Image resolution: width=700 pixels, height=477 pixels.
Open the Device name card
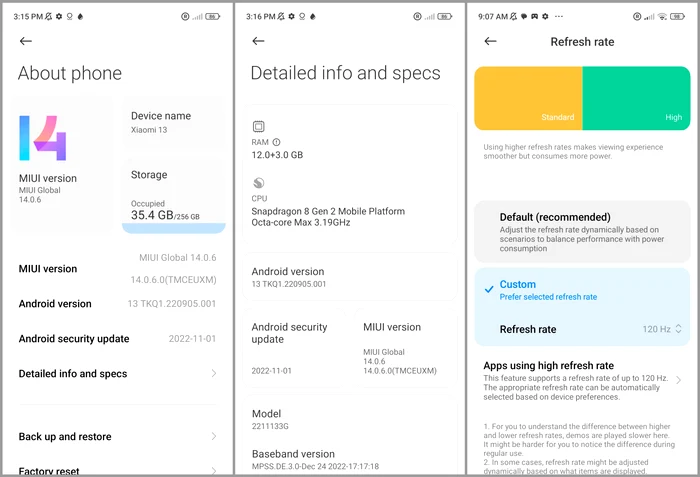click(x=174, y=122)
